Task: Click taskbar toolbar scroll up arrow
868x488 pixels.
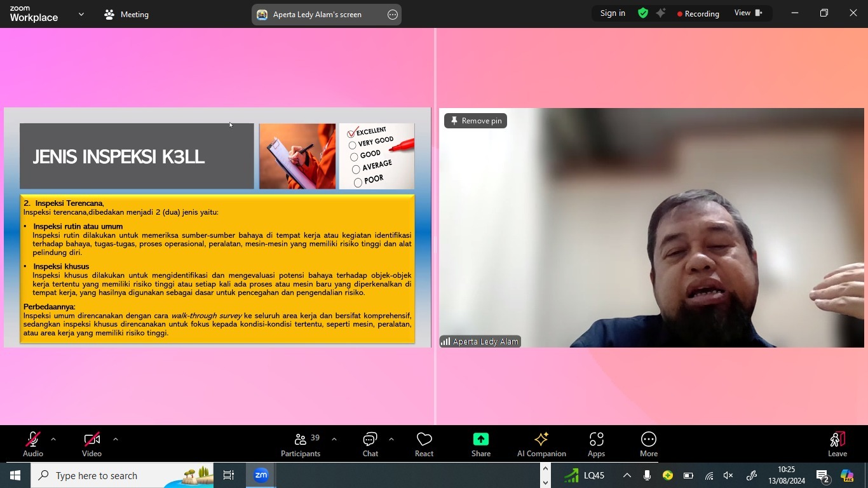Action: [x=545, y=469]
